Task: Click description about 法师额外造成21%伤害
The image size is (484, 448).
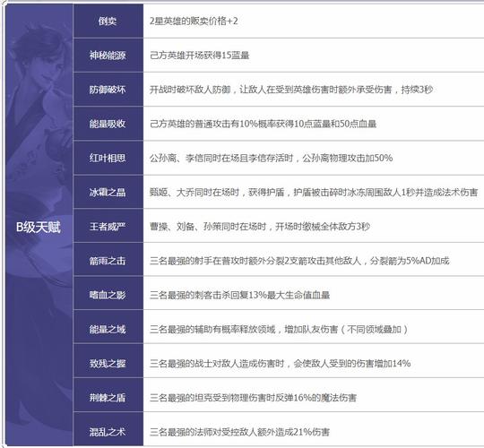Action: coord(239,432)
